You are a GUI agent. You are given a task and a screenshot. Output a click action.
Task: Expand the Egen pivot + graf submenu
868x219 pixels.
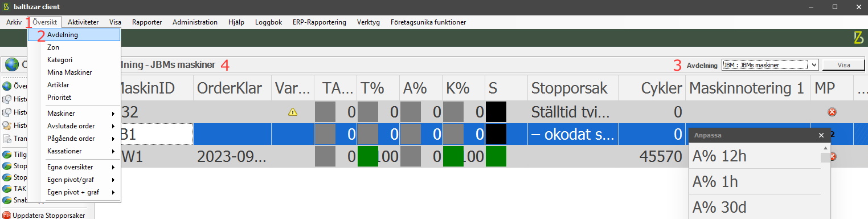pos(74,192)
